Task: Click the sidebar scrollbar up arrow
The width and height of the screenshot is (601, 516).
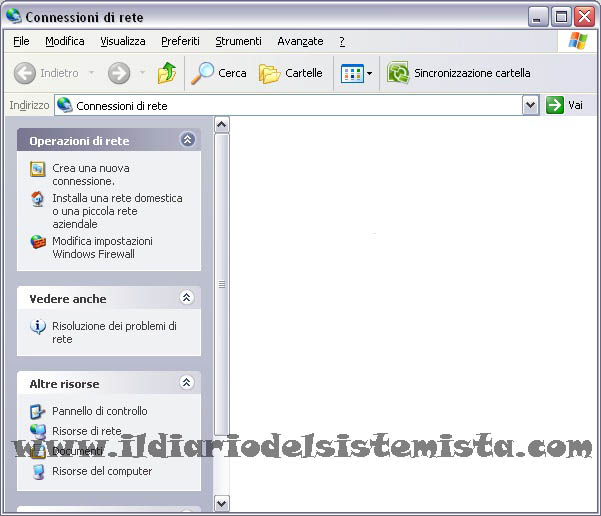Action: click(x=222, y=124)
